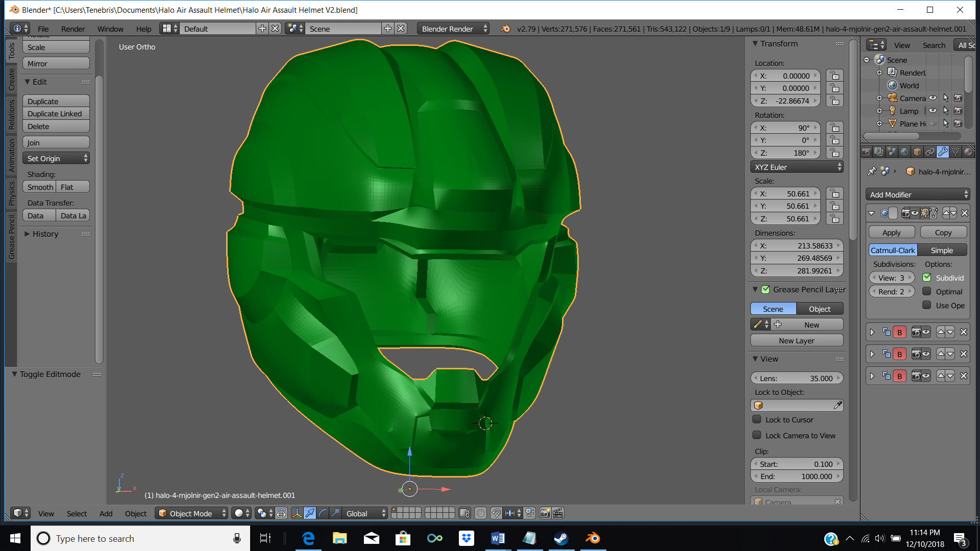Enable the Use OpenSubdiv checkbox
This screenshot has height=551, width=980.
pyautogui.click(x=927, y=305)
